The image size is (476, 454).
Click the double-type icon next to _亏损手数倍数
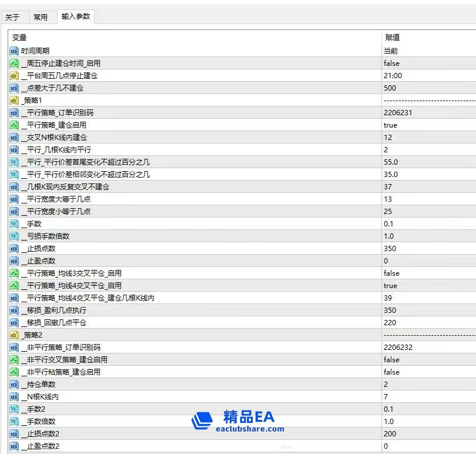(x=14, y=236)
